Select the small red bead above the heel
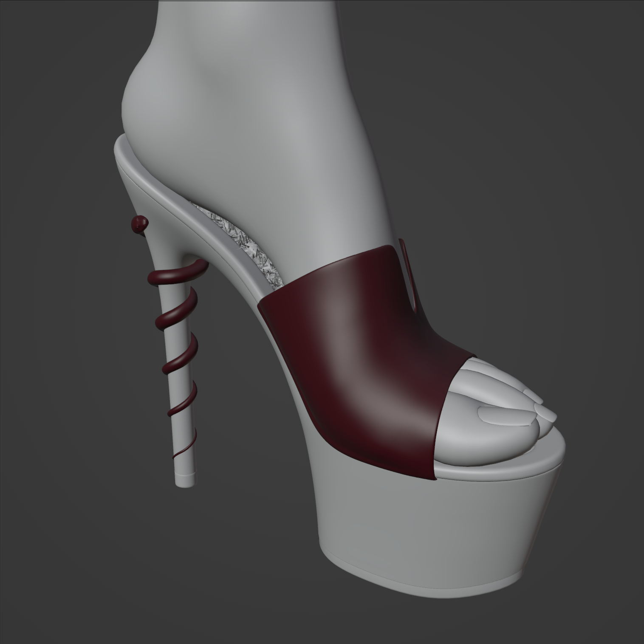644x644 pixels. click(x=140, y=223)
